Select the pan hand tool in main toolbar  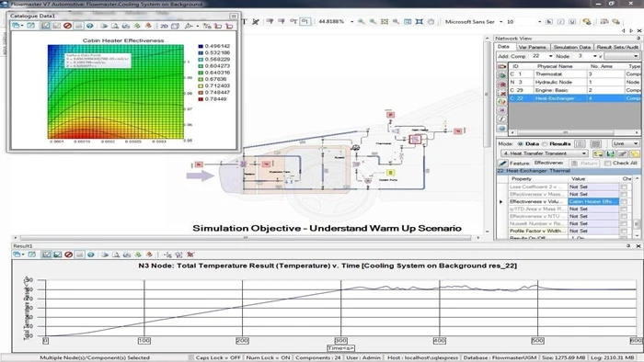coord(431,21)
